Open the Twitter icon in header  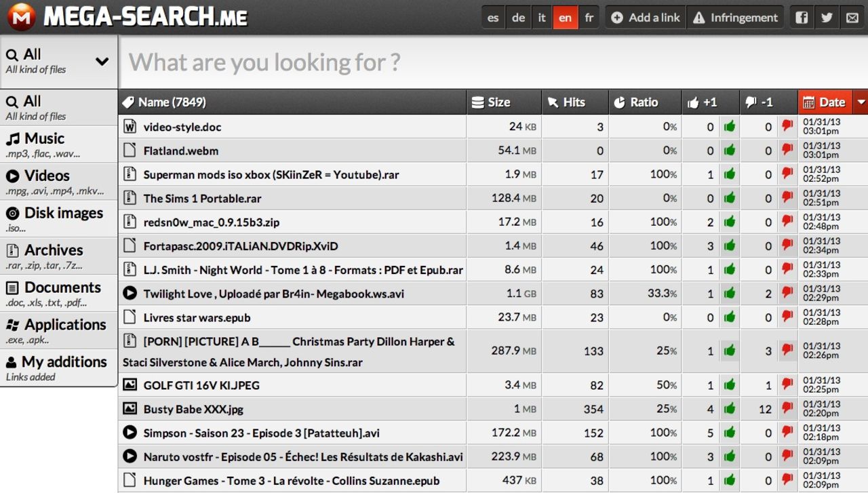[x=827, y=18]
